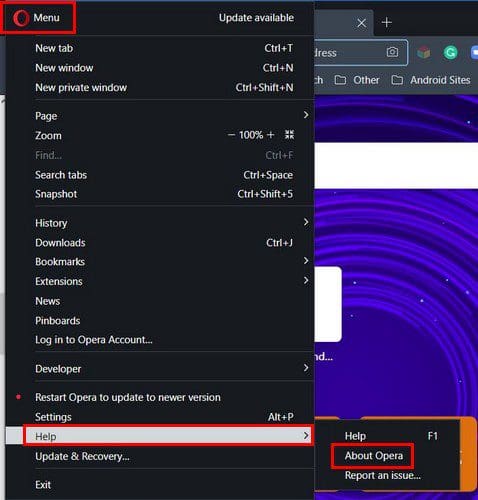Viewport: 478px width, 500px height.
Task: Increase zoom with the plus button
Action: (271, 135)
